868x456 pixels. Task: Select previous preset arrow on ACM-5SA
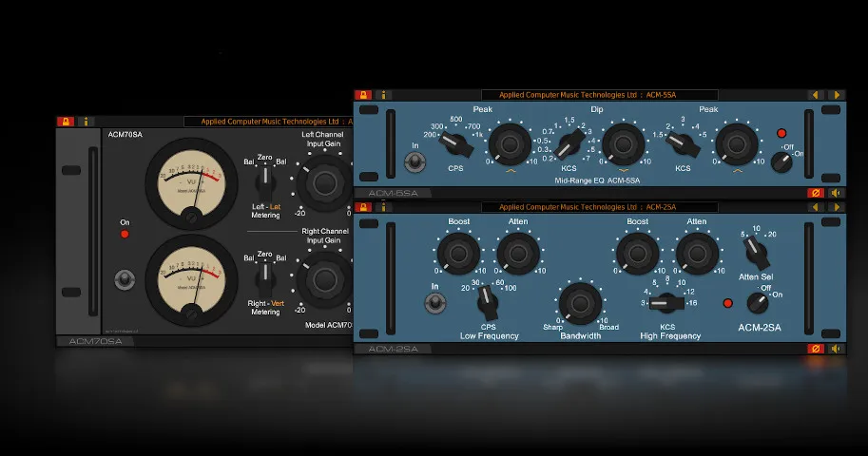coord(815,95)
